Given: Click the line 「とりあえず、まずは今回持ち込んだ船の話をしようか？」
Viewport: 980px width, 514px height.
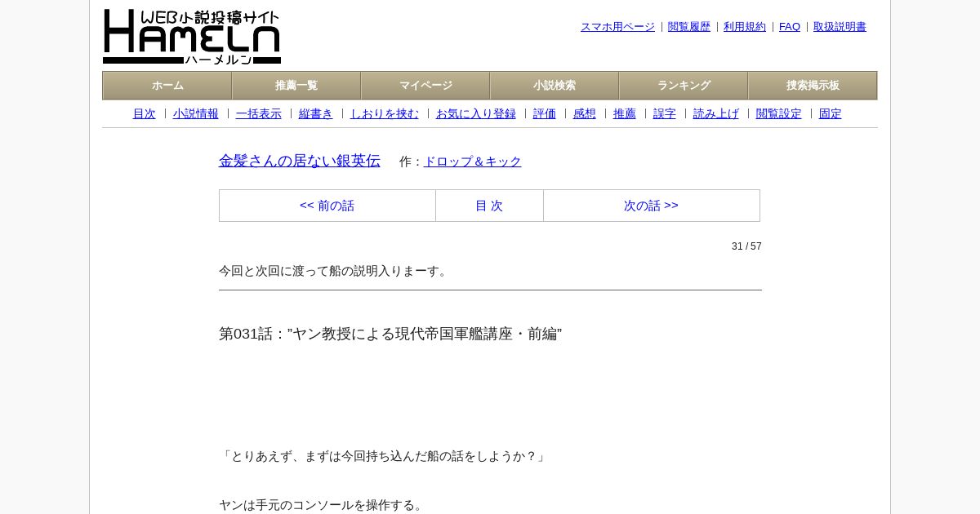Looking at the screenshot, I should pos(384,456).
